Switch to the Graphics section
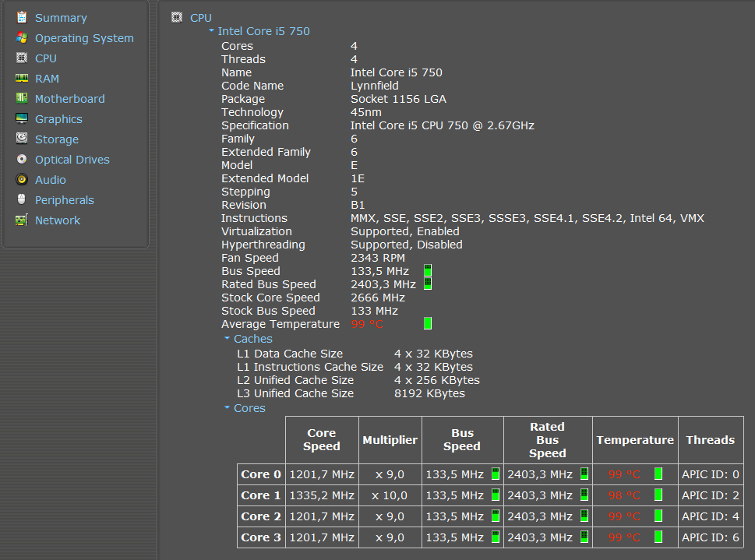Viewport: 755px width, 560px height. tap(58, 119)
